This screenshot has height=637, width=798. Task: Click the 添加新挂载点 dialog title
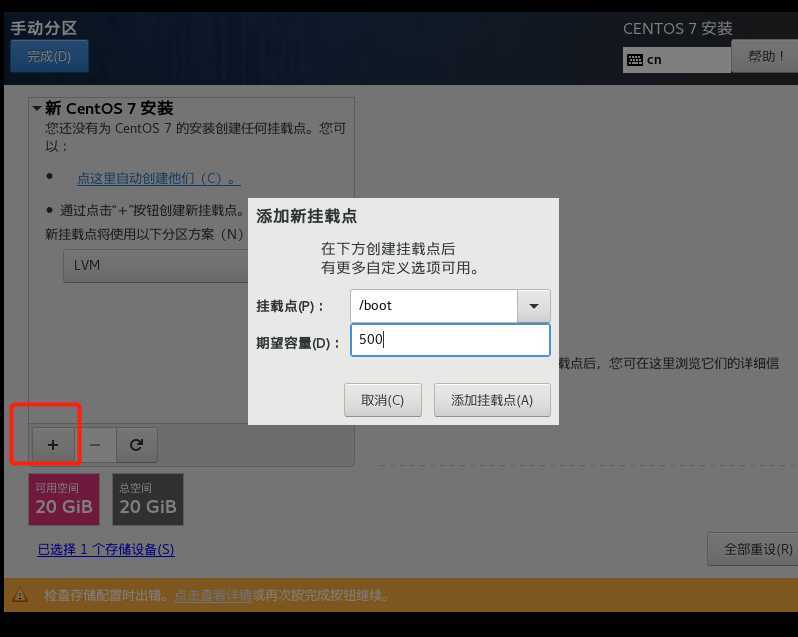click(306, 216)
